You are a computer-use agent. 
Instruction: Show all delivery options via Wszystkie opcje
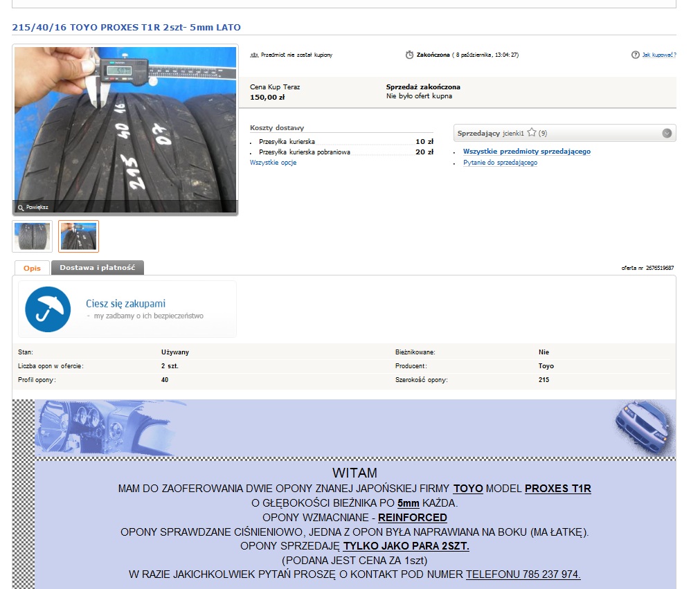(x=273, y=163)
